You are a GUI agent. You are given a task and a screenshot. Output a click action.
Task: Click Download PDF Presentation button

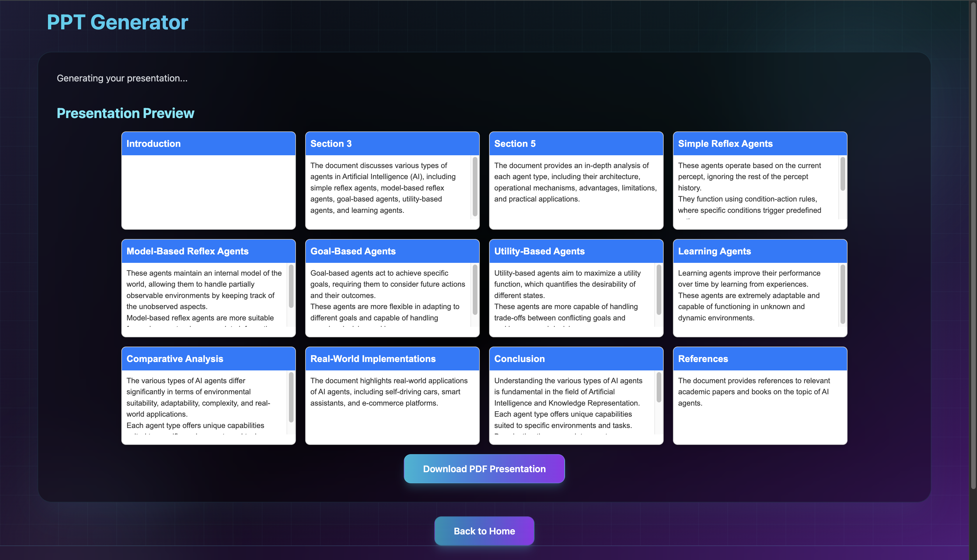(484, 468)
